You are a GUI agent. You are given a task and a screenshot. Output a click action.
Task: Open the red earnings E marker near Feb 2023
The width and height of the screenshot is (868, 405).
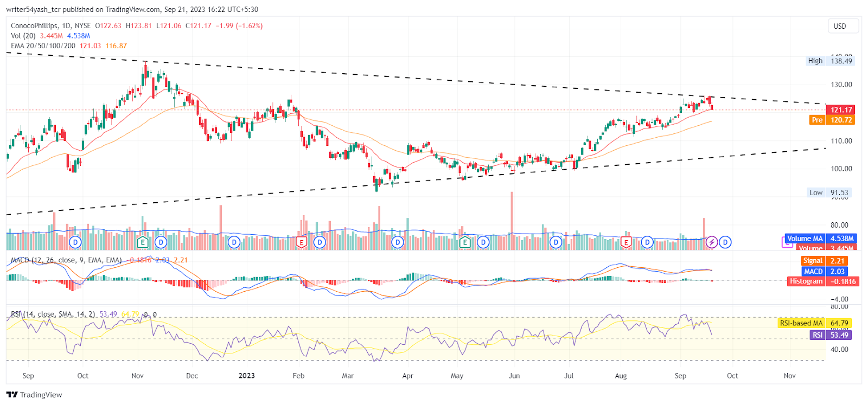(x=302, y=242)
